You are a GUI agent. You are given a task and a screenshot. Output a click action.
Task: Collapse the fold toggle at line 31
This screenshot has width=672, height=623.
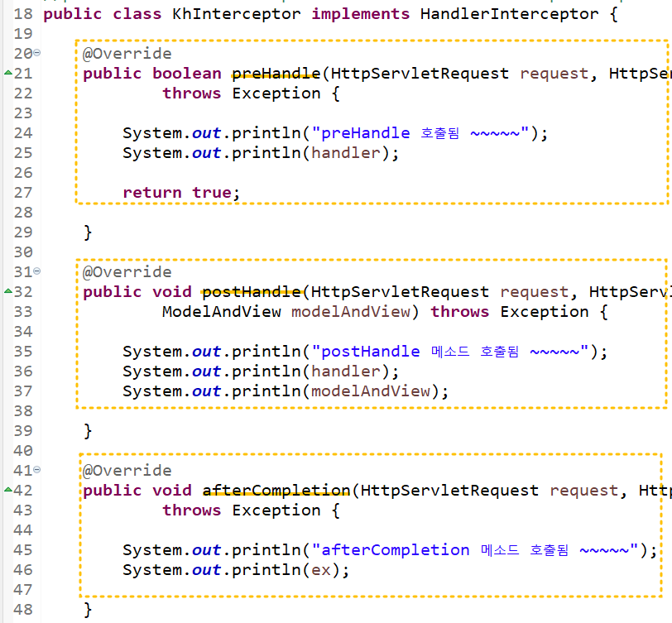(x=37, y=271)
